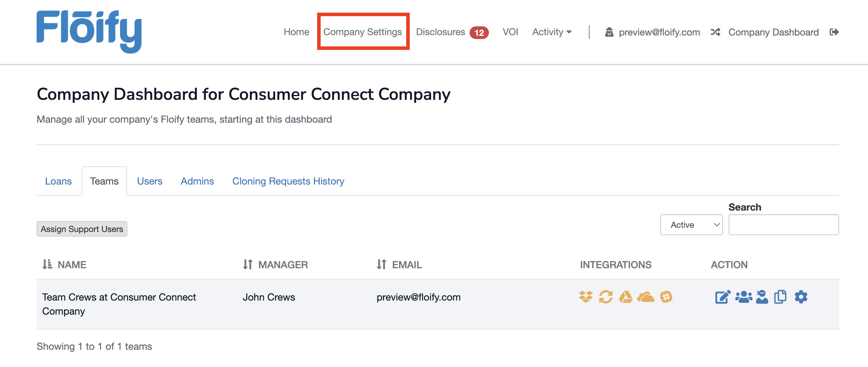Click the Slack integration icon
This screenshot has width=868, height=367.
[666, 297]
